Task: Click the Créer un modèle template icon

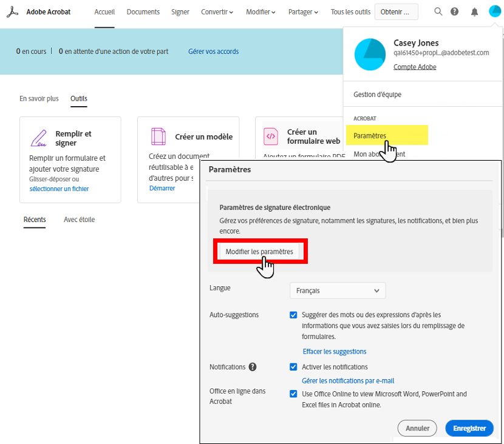Action: tap(158, 136)
